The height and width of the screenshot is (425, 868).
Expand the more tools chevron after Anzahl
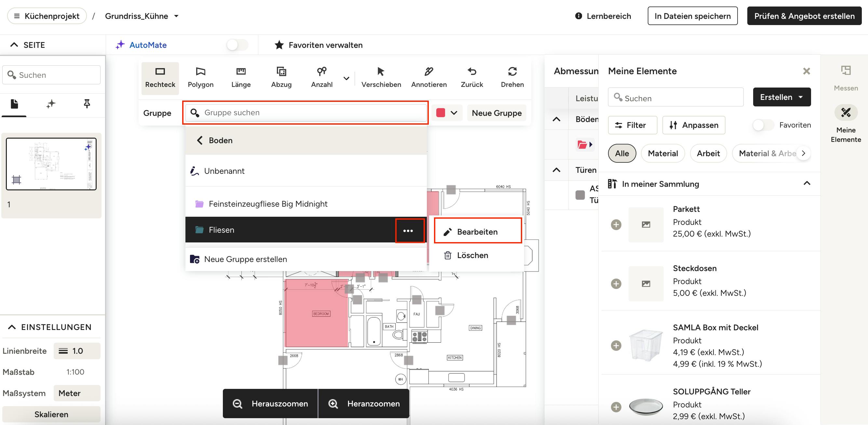point(346,78)
